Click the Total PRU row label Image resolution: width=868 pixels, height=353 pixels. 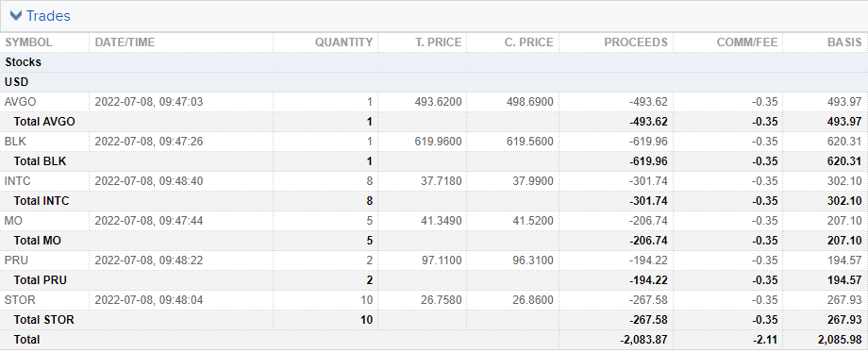(41, 280)
